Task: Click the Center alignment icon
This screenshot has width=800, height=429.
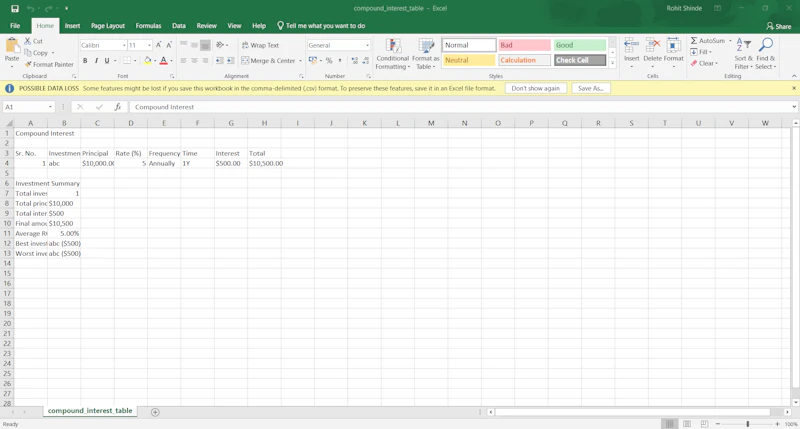Action: tap(194, 61)
